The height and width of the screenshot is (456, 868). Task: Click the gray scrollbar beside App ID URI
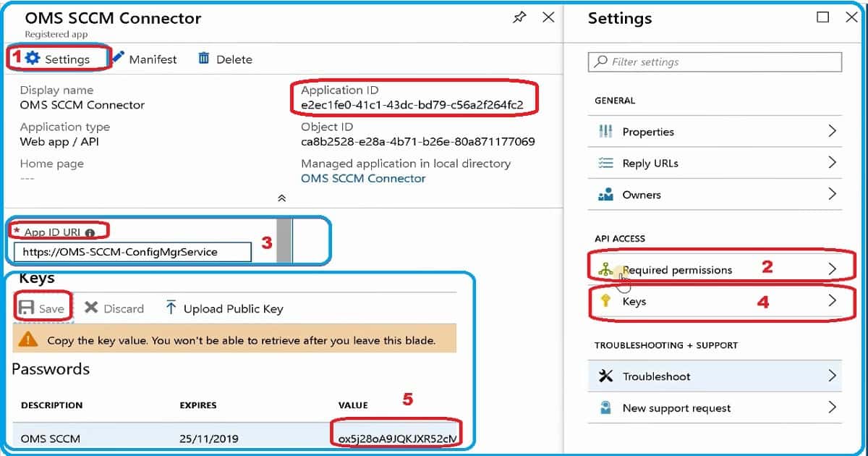(x=284, y=240)
